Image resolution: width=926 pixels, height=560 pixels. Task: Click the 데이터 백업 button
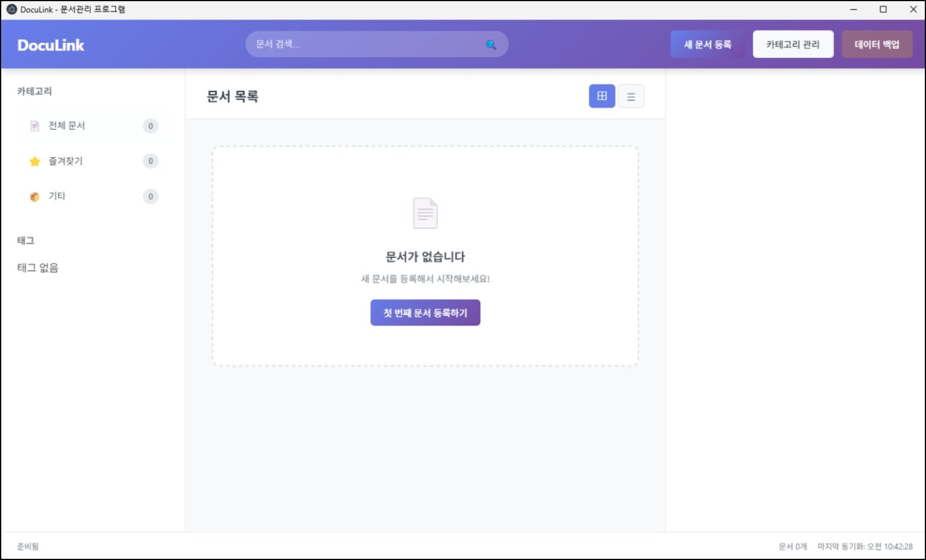point(877,44)
